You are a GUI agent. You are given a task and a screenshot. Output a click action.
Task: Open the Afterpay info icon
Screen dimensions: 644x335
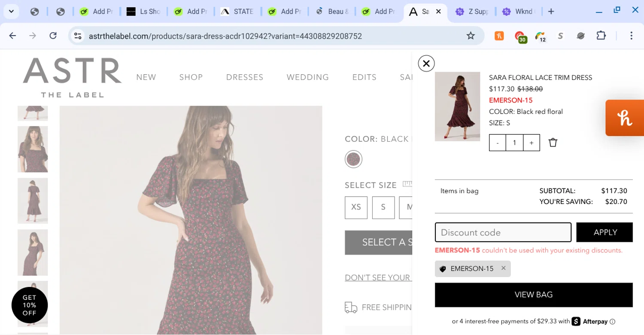pos(613,322)
